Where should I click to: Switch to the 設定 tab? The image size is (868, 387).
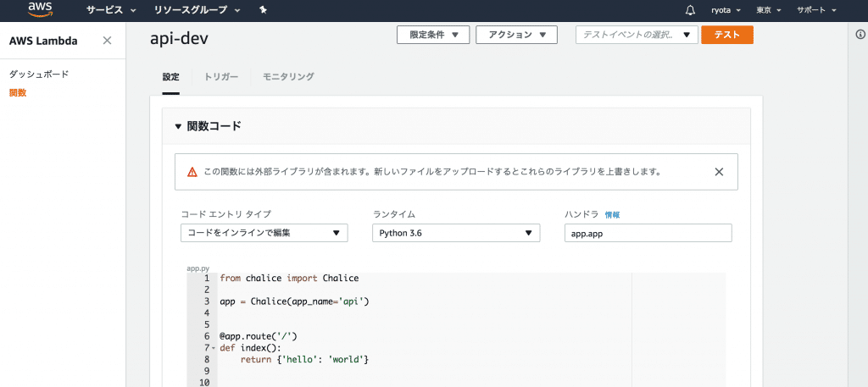click(x=170, y=77)
